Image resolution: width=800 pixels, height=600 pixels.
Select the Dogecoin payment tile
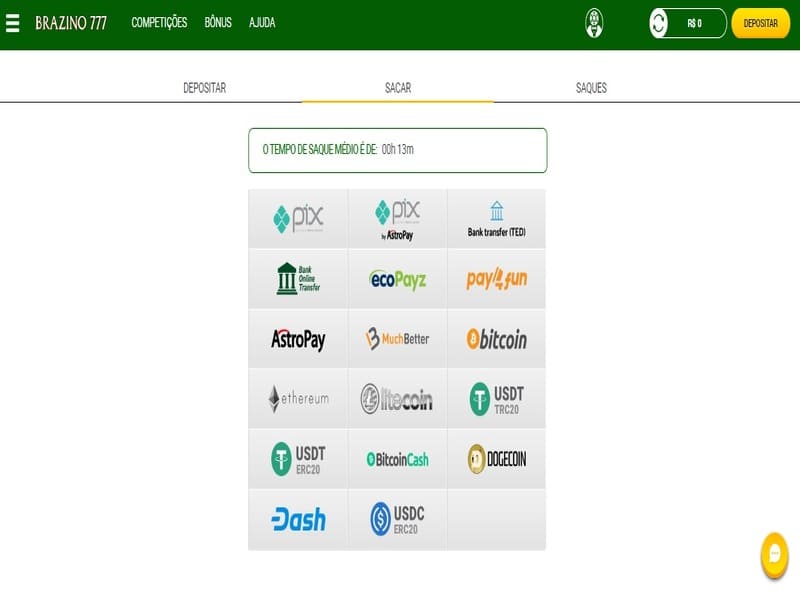click(x=496, y=459)
